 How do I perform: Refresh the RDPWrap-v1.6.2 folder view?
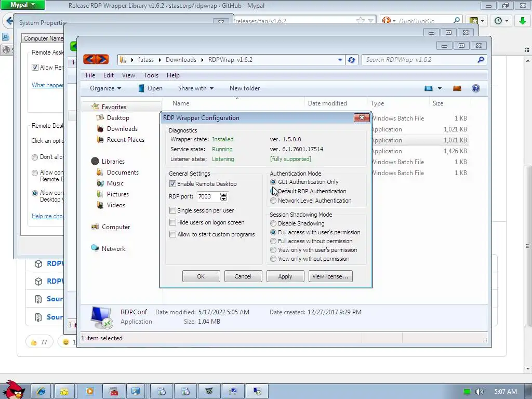pyautogui.click(x=352, y=60)
